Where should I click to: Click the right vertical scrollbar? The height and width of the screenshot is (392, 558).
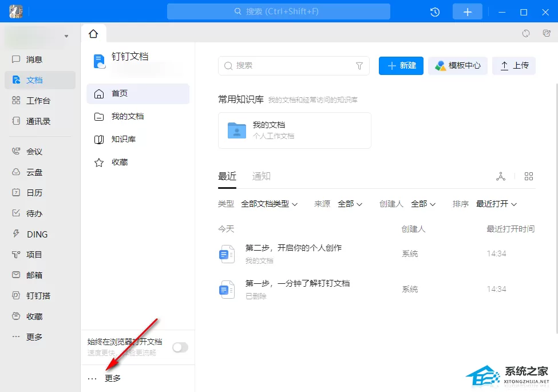pyautogui.click(x=556, y=208)
